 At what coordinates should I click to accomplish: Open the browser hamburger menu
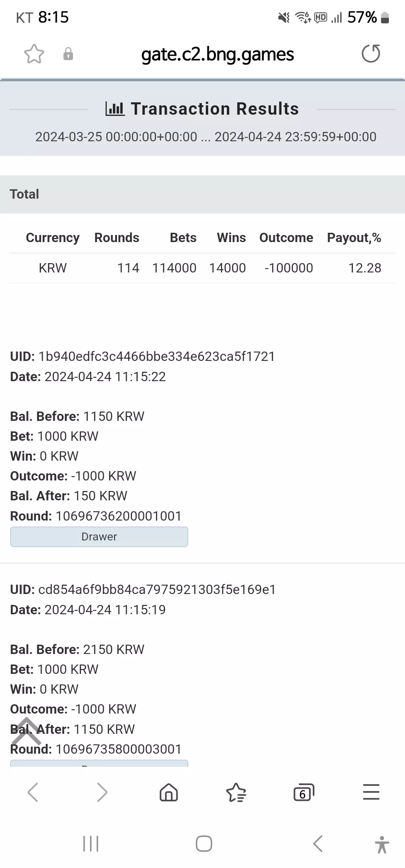point(371,792)
